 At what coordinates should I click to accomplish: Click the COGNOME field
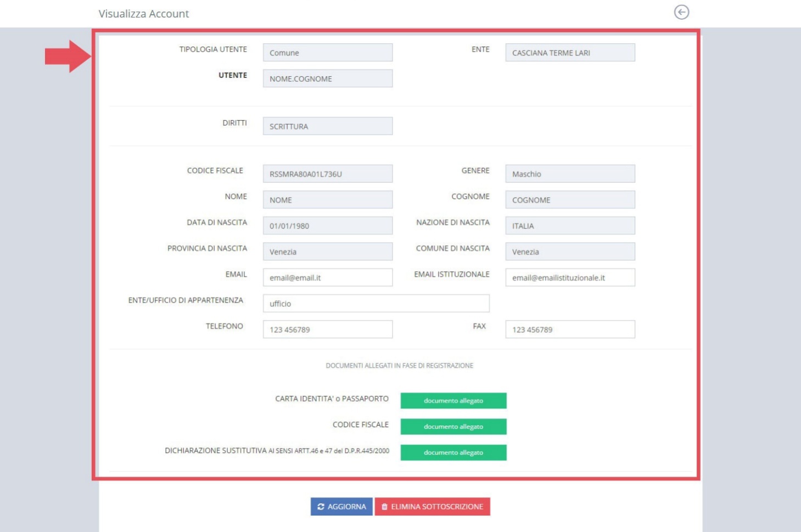click(570, 200)
